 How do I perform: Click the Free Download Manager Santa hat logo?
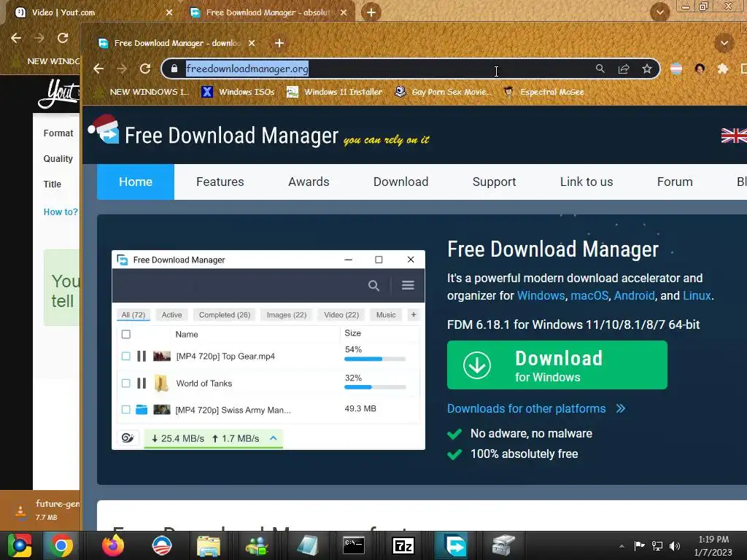coord(104,128)
